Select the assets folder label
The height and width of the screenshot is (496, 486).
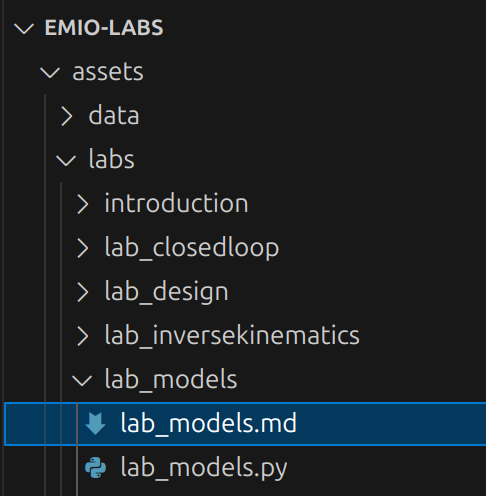point(108,72)
